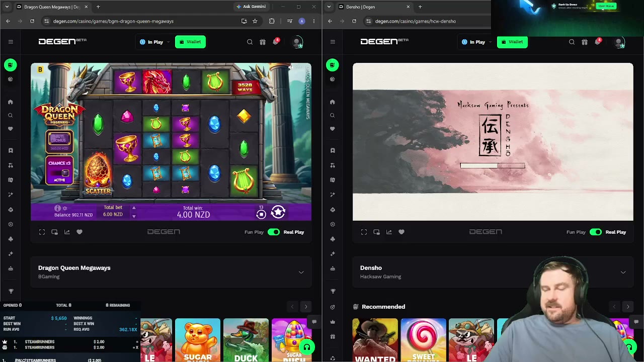Open Wallet in Dragon Queen window
The image size is (644, 362).
[x=190, y=42]
